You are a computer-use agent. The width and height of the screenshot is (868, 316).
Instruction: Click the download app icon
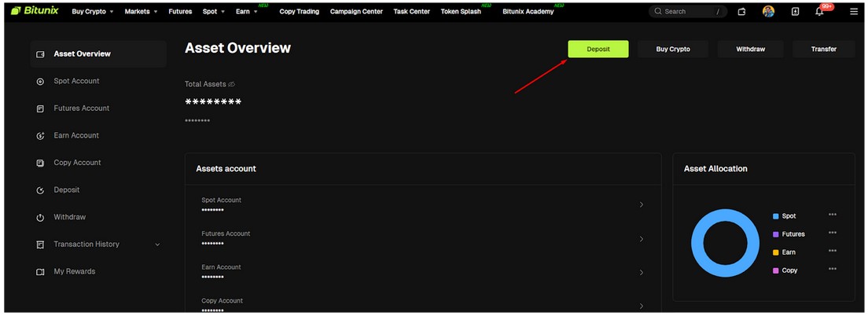click(x=795, y=12)
